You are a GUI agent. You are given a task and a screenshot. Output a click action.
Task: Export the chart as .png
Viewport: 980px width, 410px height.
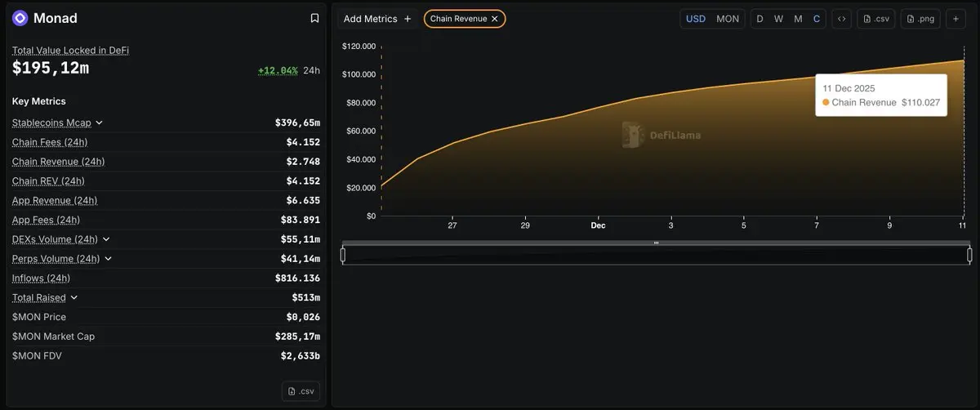[921, 19]
